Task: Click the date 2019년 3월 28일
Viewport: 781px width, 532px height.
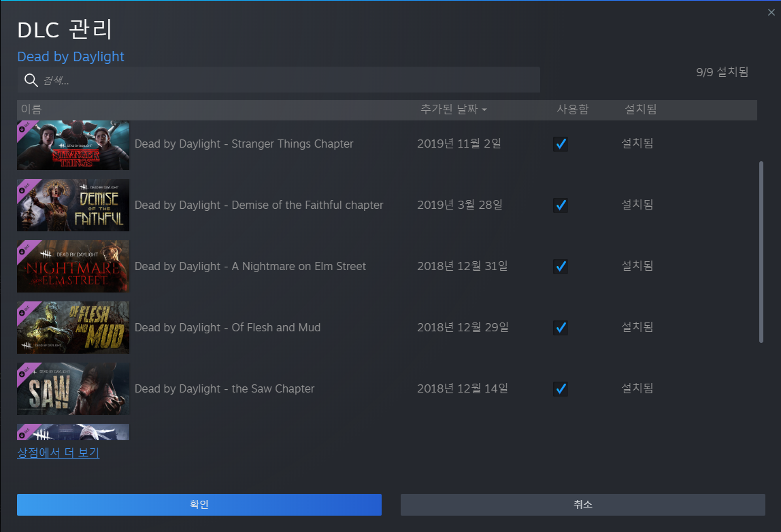Action: tap(460, 205)
